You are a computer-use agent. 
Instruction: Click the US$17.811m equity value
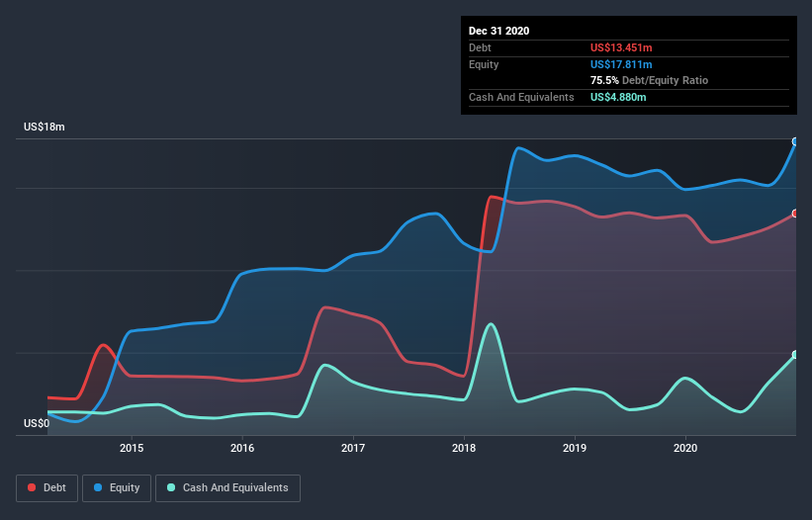pyautogui.click(x=621, y=64)
